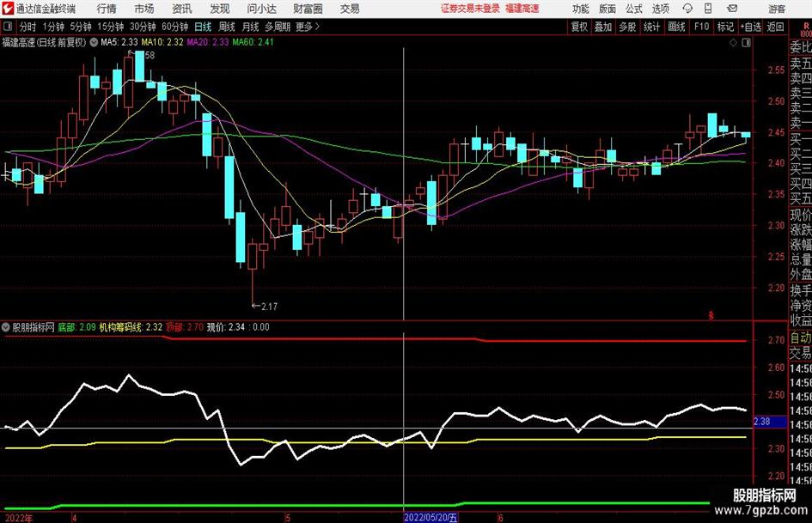Switch to 60分钟 period tab

coord(175,27)
